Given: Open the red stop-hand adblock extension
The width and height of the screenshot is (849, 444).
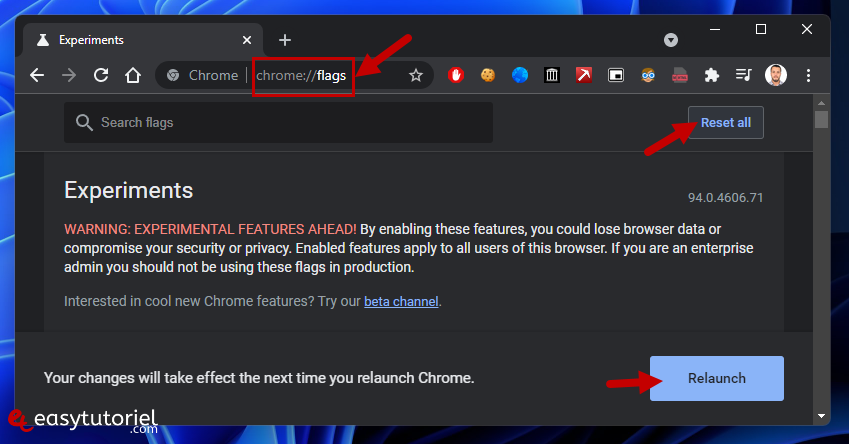Looking at the screenshot, I should point(456,75).
